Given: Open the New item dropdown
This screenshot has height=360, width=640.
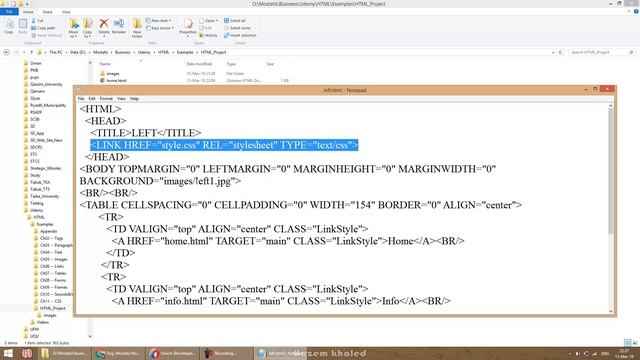Looking at the screenshot, I should click(x=159, y=20).
